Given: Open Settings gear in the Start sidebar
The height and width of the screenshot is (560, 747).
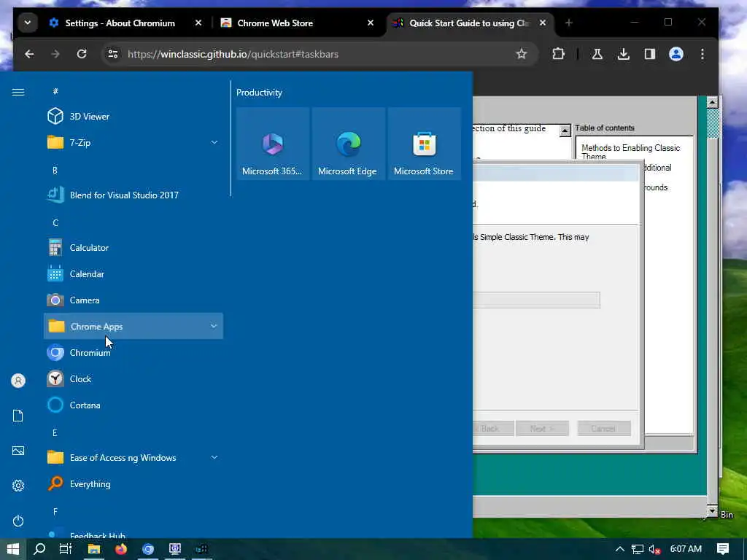Looking at the screenshot, I should coord(18,486).
